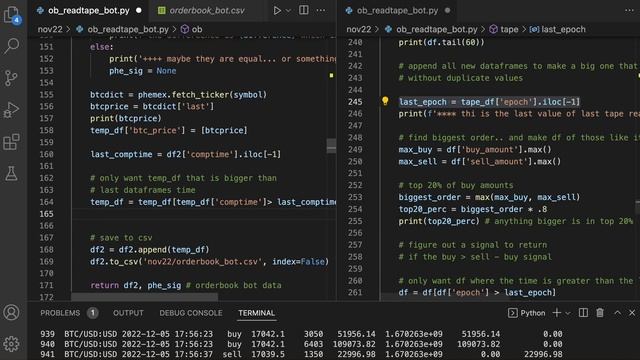This screenshot has height=360, width=640.
Task: Click the lightbulb code action on line 245
Action: point(385,101)
